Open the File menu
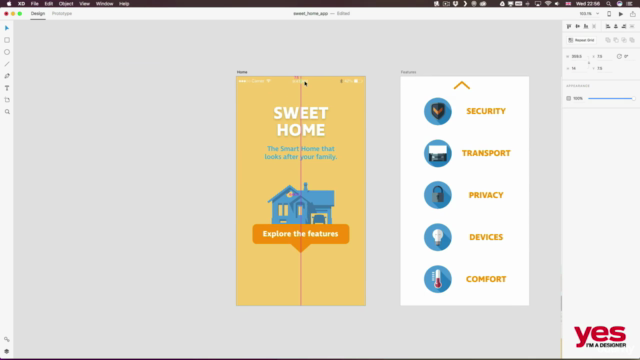Image resolution: width=640 pixels, height=360 pixels. click(x=35, y=4)
